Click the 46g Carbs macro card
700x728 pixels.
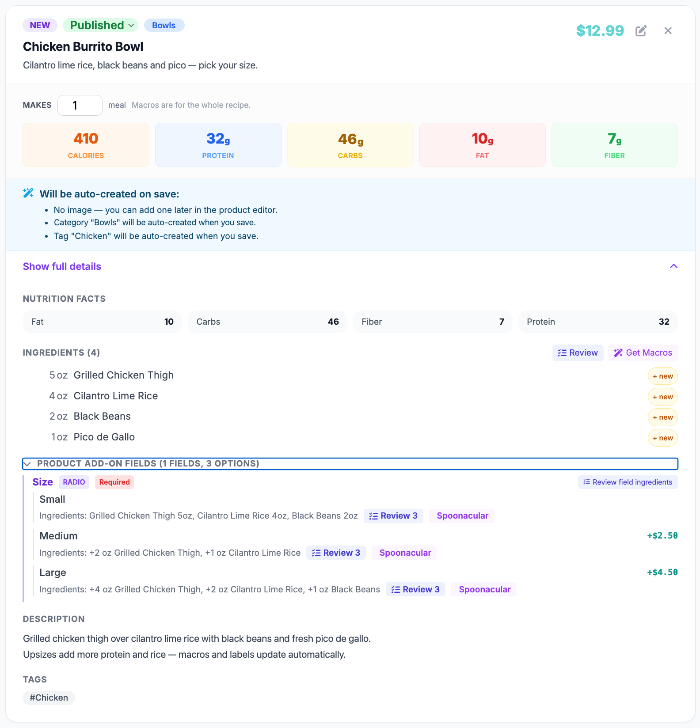click(x=350, y=145)
